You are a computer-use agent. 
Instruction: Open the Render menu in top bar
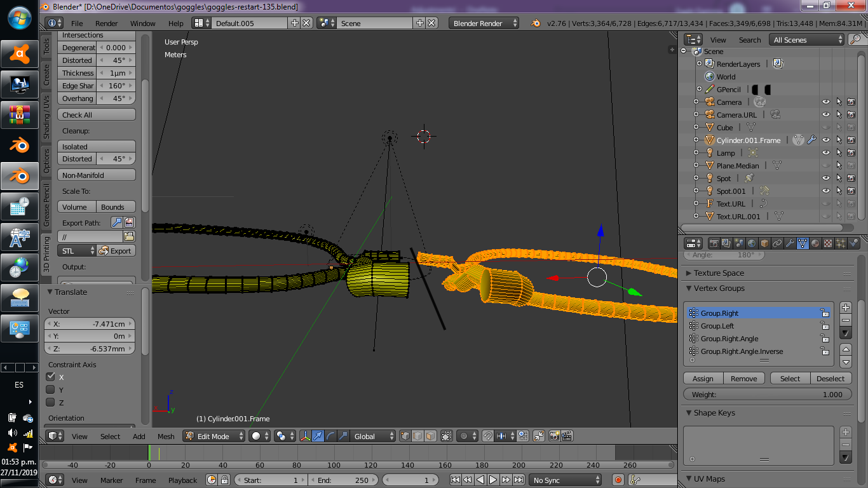pos(107,24)
